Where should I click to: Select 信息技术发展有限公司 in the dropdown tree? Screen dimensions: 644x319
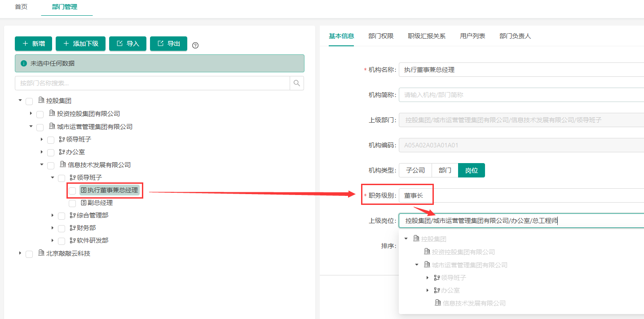[474, 303]
